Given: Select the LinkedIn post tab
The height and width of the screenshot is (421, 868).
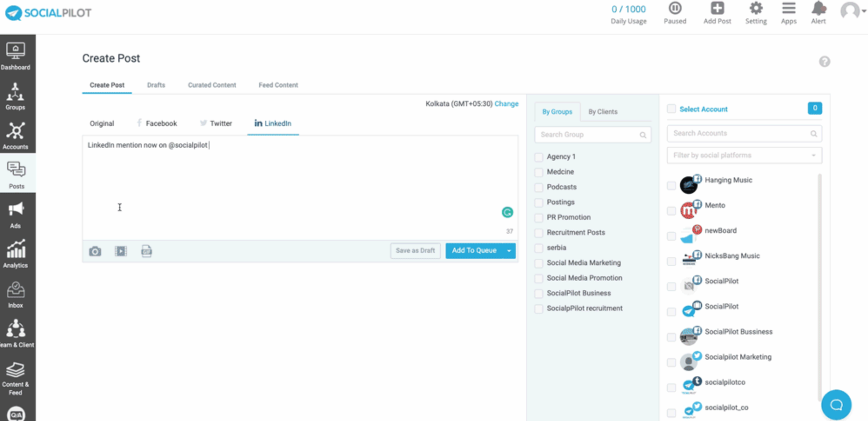Looking at the screenshot, I should click(x=273, y=123).
